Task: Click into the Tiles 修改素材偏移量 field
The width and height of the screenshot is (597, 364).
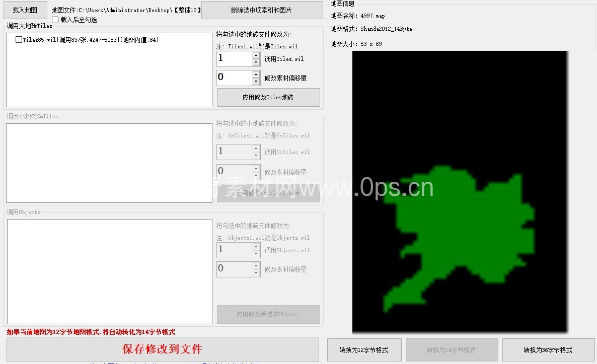Action: (x=234, y=78)
